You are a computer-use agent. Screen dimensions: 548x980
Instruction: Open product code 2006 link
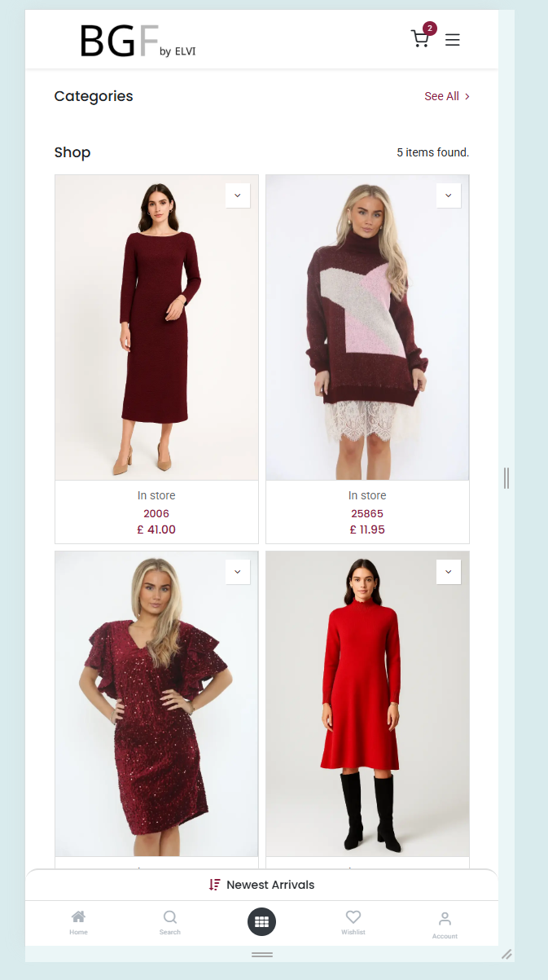(156, 513)
